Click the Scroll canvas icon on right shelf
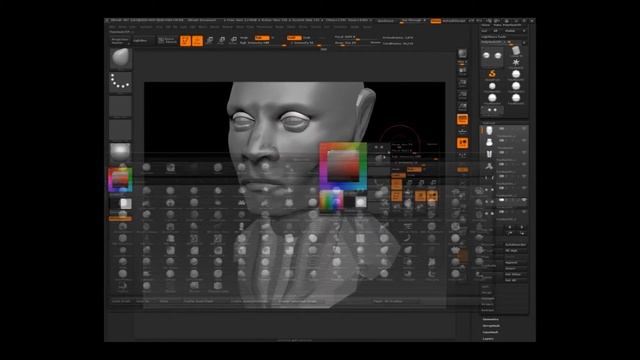Viewport: 640px width, 360px height. tap(462, 72)
